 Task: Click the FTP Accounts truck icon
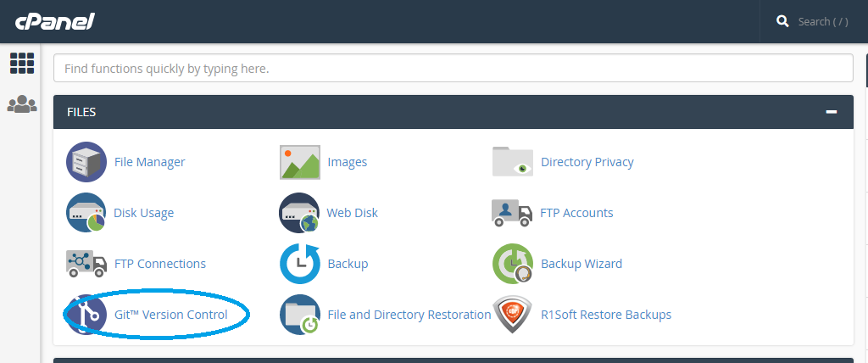click(x=513, y=213)
